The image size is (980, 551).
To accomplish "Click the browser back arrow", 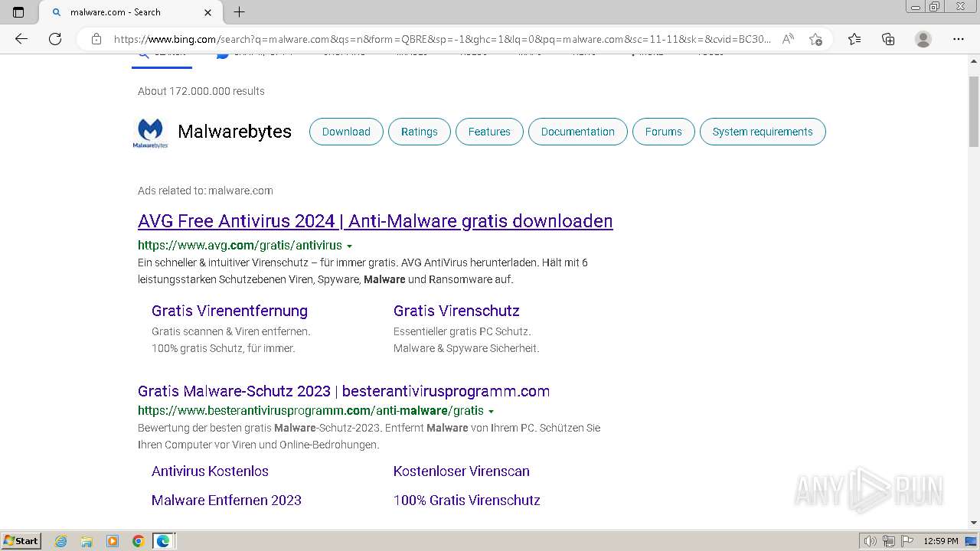I will click(x=21, y=39).
